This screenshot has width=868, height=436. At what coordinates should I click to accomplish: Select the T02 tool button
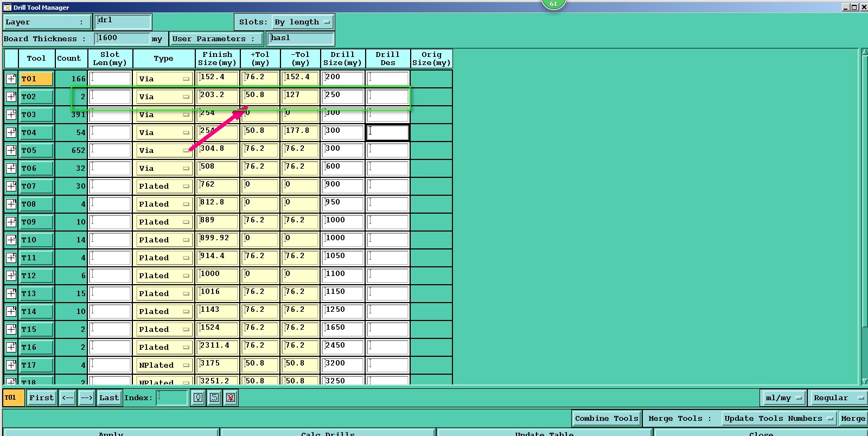click(x=36, y=97)
